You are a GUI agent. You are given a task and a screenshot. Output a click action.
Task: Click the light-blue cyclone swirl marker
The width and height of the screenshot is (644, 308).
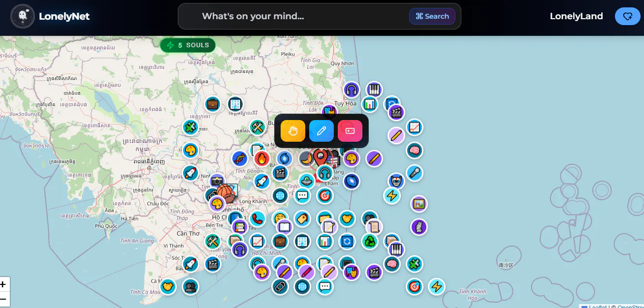pos(285,158)
